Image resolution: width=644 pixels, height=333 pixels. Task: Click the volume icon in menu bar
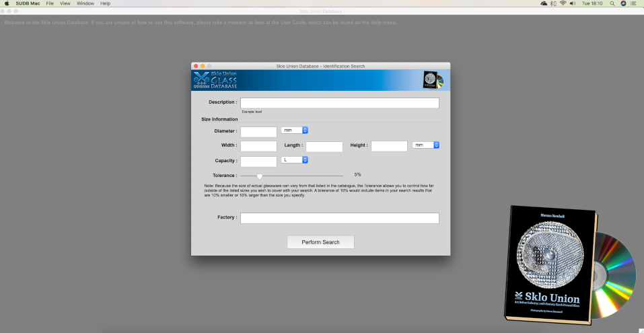point(572,3)
